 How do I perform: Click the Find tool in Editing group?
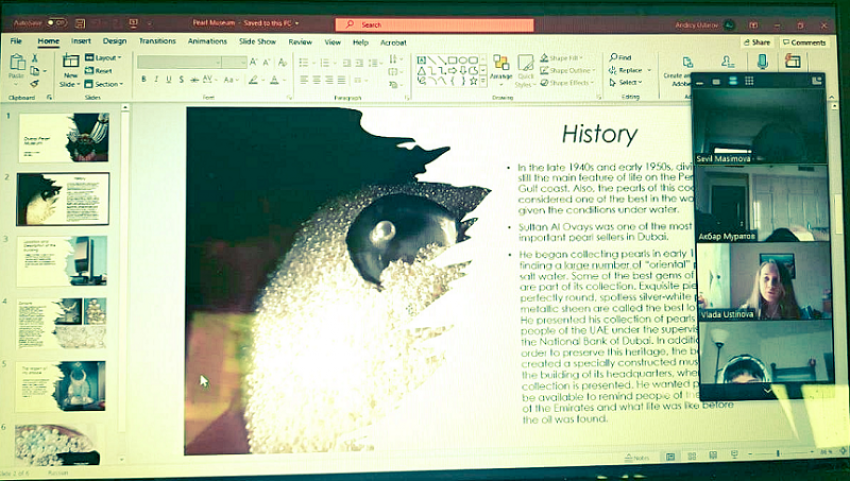[621, 58]
